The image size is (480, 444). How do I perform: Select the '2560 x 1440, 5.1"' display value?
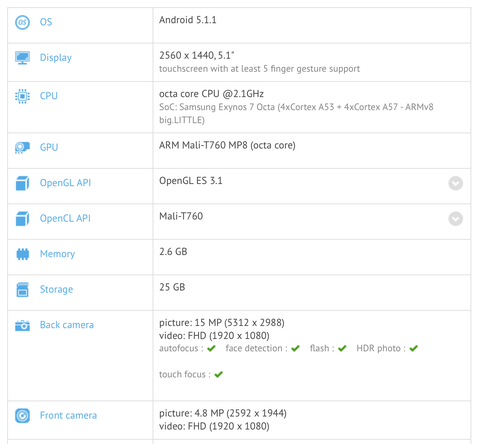pyautogui.click(x=197, y=55)
